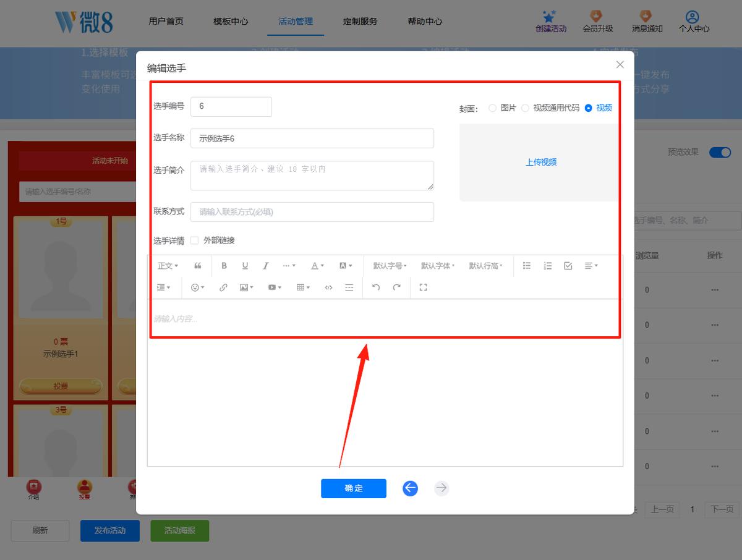Insert a blockquote in the editor

tap(198, 266)
